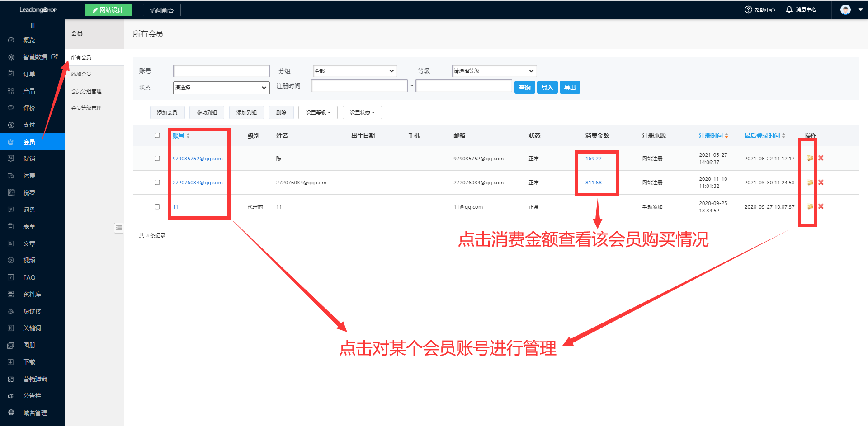Open the 支付 (Payment) sidebar section

28,125
